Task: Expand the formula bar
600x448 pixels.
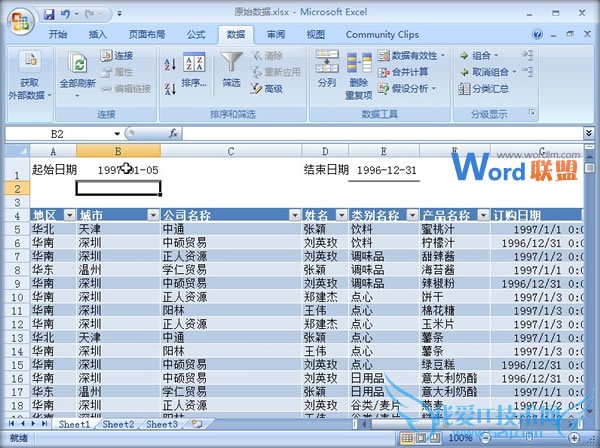Action: [589, 134]
